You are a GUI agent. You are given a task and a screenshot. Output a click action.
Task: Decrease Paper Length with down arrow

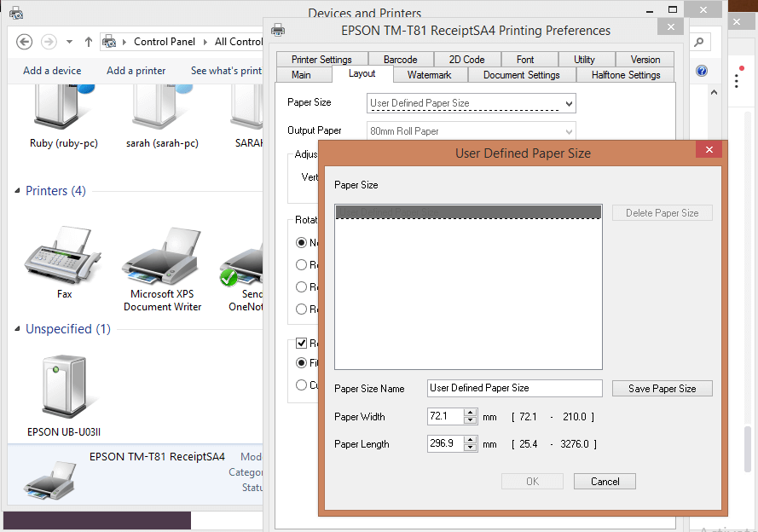coord(470,448)
